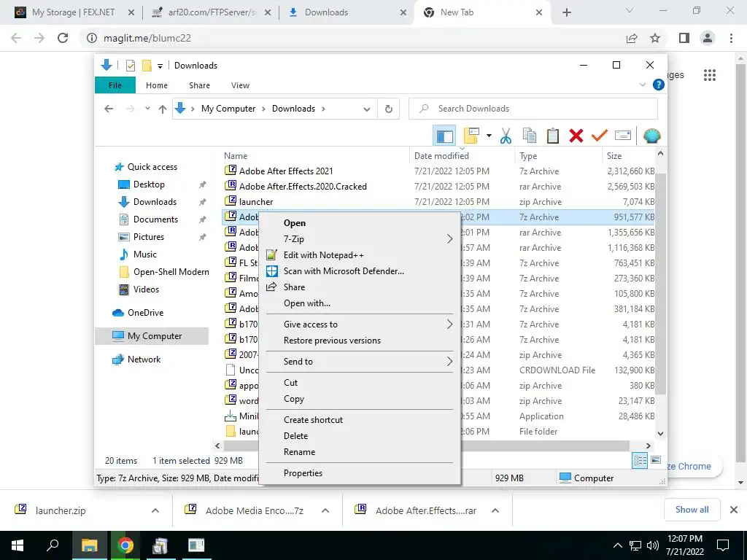Image resolution: width=747 pixels, height=560 pixels.
Task: Click the Chrome reload page button
Action: coord(63,38)
